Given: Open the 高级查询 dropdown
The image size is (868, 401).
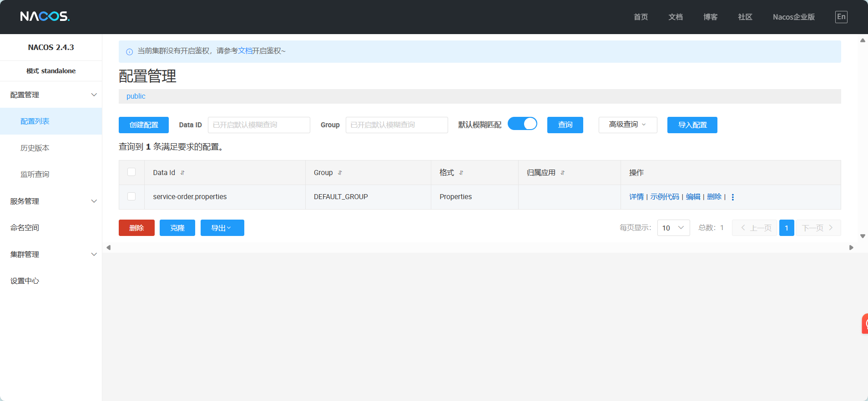Looking at the screenshot, I should [x=627, y=125].
